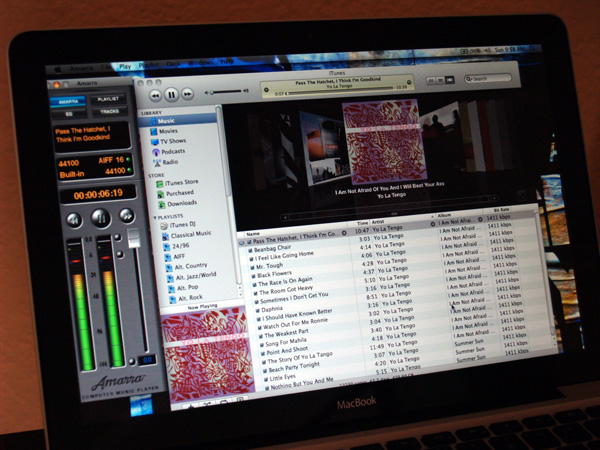Open TV Shows in the sidebar
600x450 pixels.
(x=168, y=141)
